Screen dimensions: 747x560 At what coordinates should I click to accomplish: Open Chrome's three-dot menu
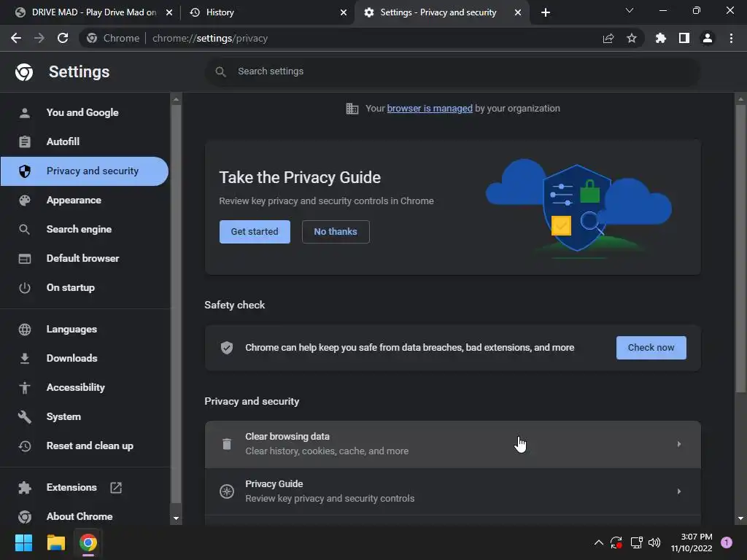[731, 38]
